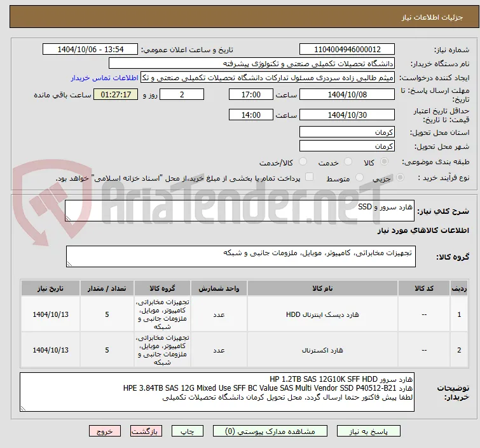The height and width of the screenshot is (448, 480).
Task: Click the 'جزئیات اطلاعات نیاز' page title
Action: [432, 17]
